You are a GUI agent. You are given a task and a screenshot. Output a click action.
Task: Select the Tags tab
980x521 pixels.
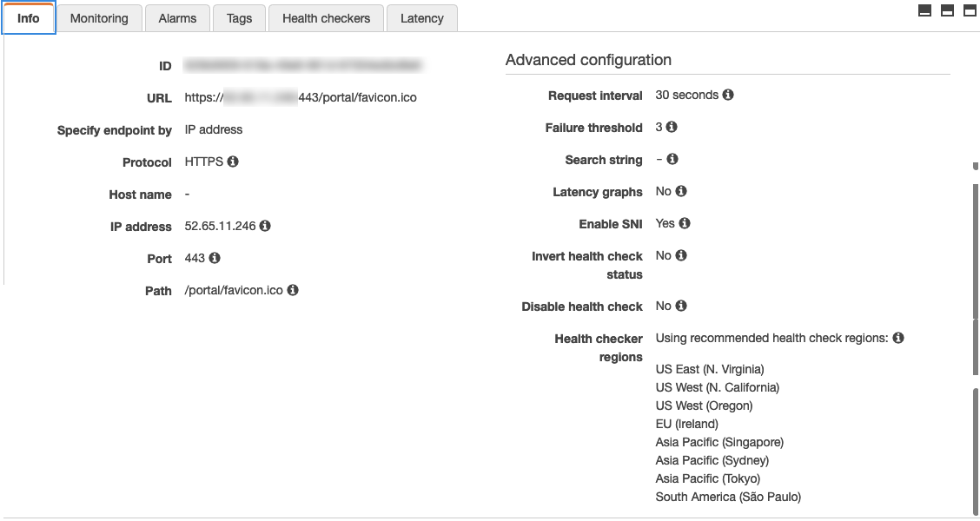click(239, 18)
